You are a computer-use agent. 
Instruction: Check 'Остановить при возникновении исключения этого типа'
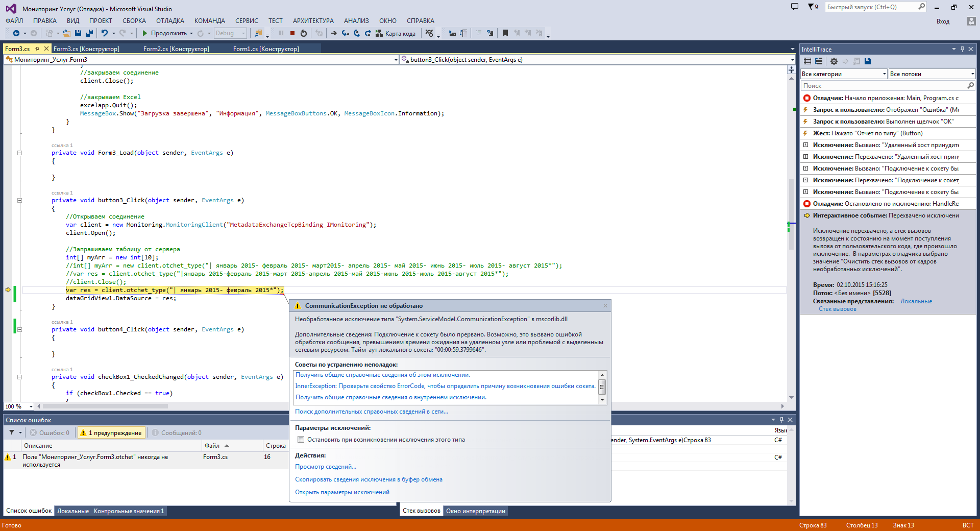(x=301, y=440)
